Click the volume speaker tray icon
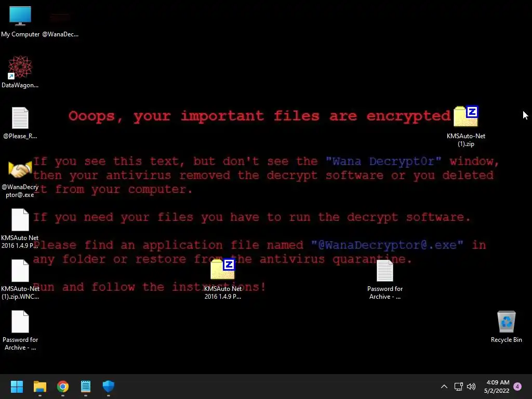532x399 pixels. coord(471,387)
